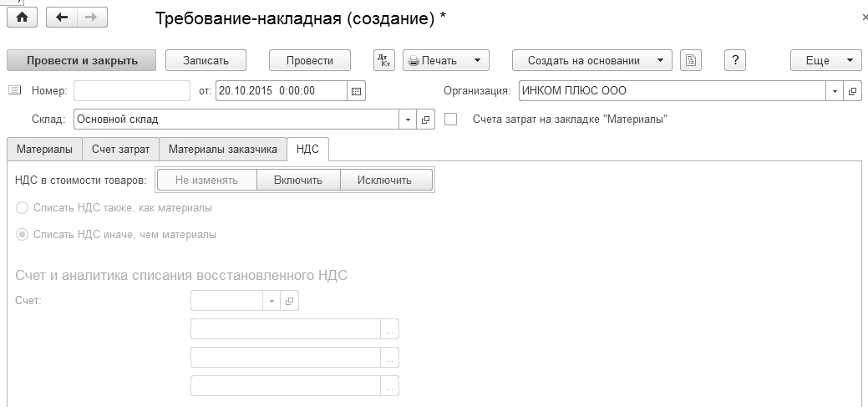Click the forward arrow navigation button
Viewport: 868px width, 407px height.
coord(91,18)
